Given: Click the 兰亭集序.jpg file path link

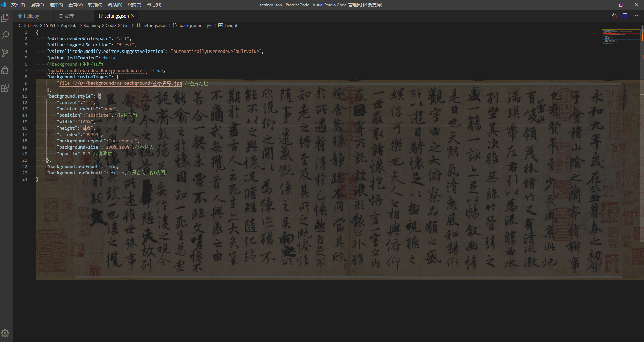Looking at the screenshot, I should coord(120,83).
